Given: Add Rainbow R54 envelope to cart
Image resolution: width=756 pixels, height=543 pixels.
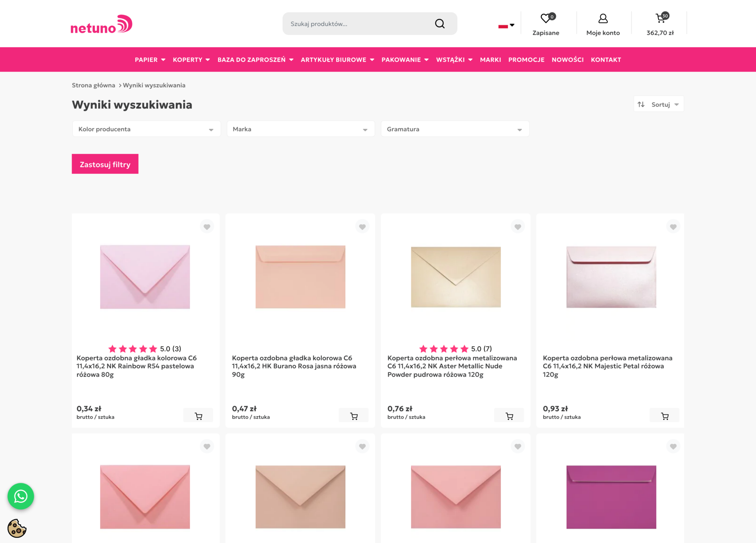Looking at the screenshot, I should point(199,416).
